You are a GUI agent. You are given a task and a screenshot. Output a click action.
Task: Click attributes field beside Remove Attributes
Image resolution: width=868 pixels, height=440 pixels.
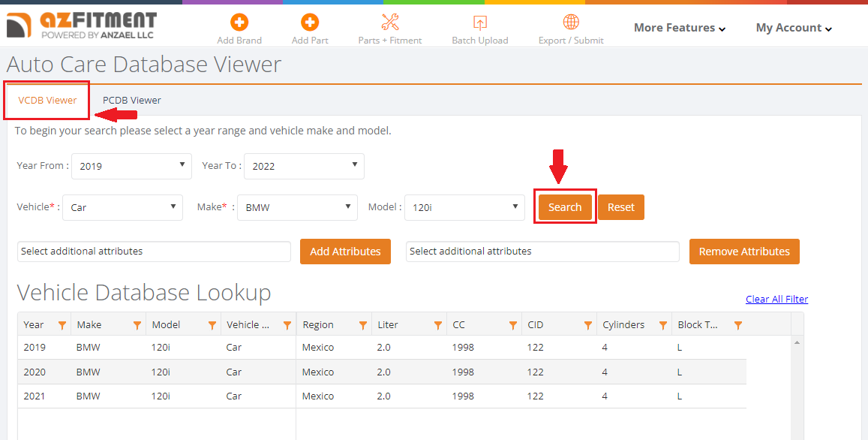tap(542, 252)
